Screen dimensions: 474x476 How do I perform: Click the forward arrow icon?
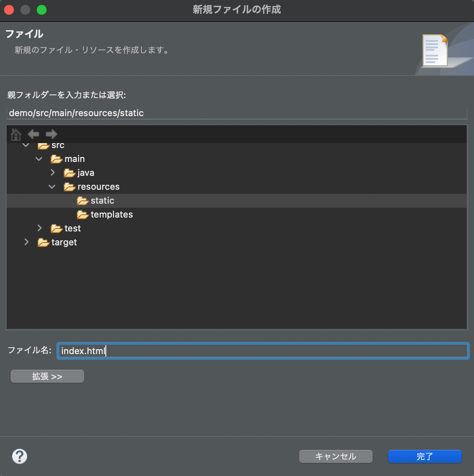[51, 134]
